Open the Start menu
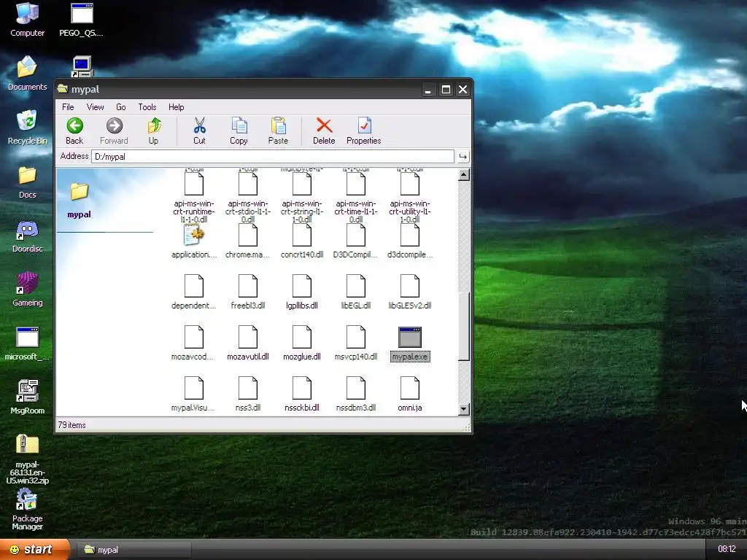This screenshot has width=747, height=560. pos(35,550)
